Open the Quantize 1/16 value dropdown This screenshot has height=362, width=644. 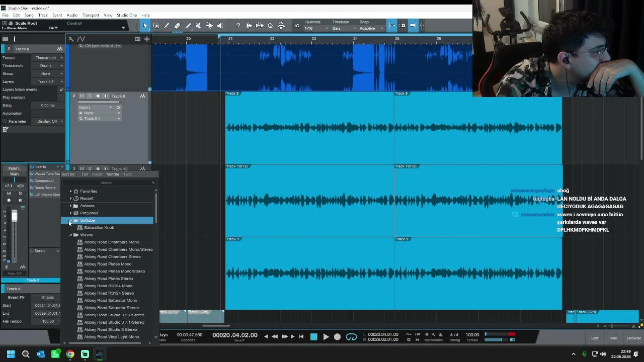click(x=316, y=28)
